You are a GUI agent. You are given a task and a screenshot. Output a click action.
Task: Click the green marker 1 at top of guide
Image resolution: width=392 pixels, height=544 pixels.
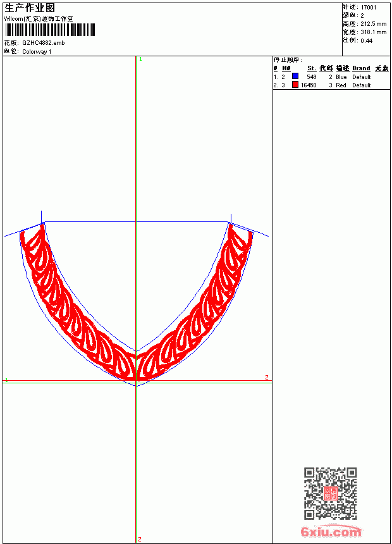click(x=140, y=59)
